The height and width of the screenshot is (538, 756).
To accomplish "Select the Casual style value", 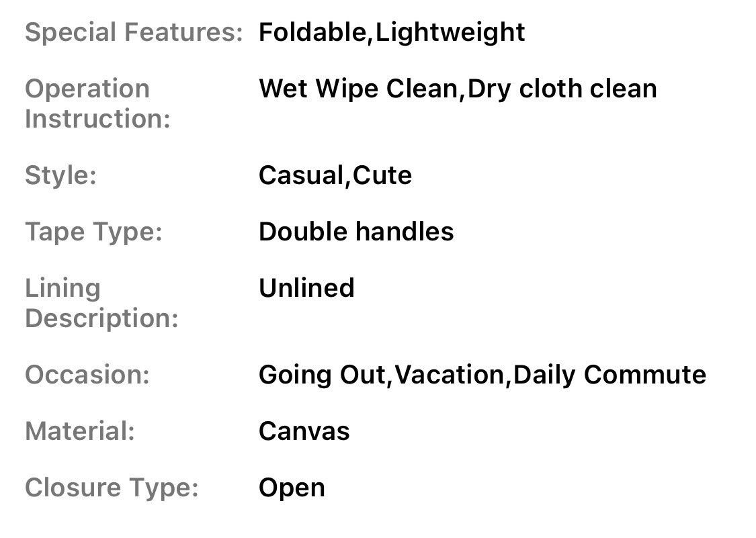I will point(300,175).
